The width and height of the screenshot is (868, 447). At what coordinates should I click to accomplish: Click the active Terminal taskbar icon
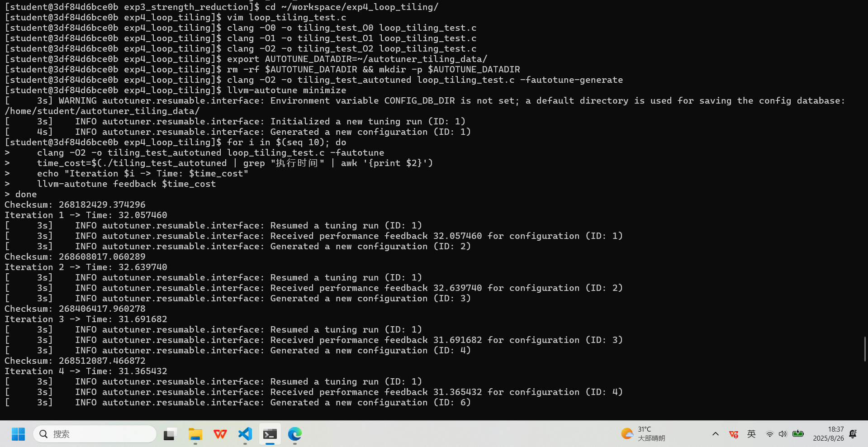coord(270,434)
